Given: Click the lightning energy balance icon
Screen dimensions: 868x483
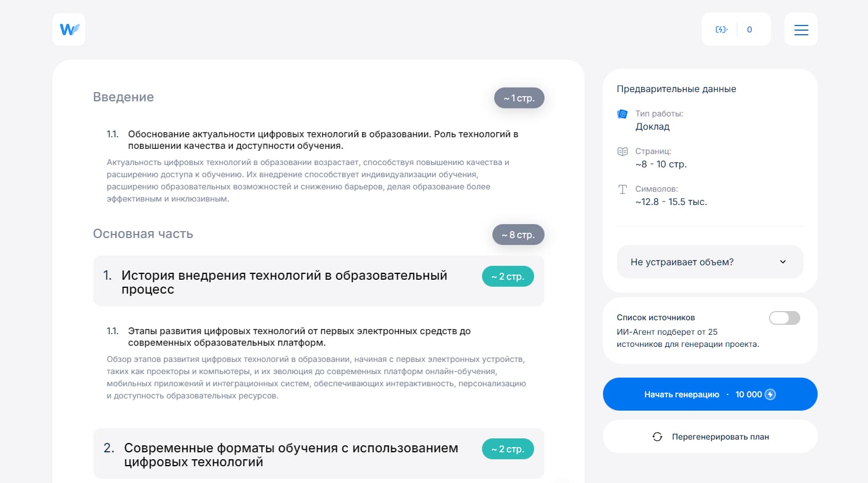Looking at the screenshot, I should point(722,29).
